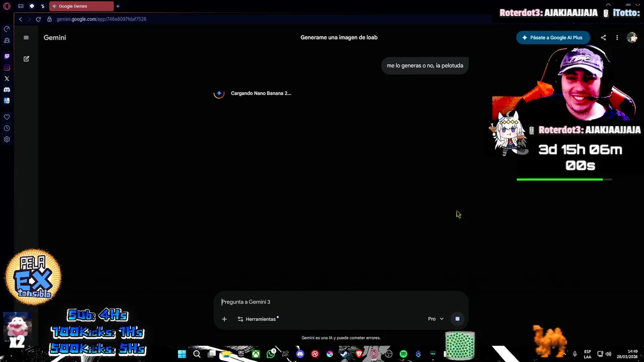
Task: Open Discord on the taskbar
Action: pyautogui.click(x=300, y=354)
